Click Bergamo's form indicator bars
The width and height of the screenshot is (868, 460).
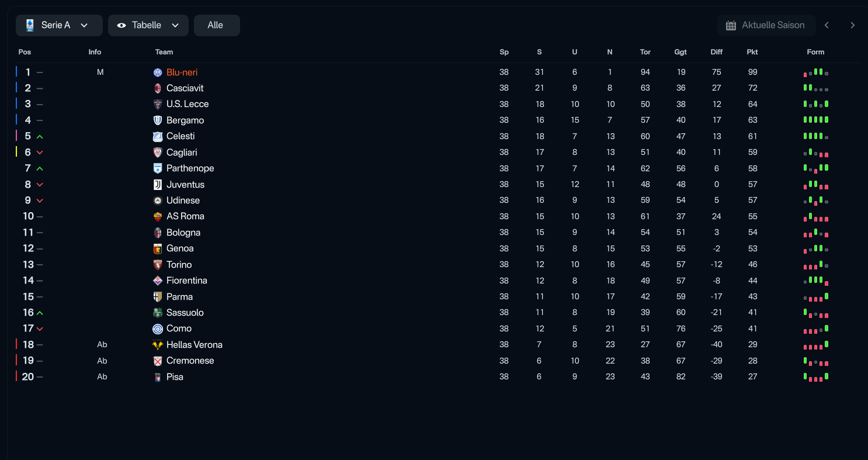pos(815,120)
